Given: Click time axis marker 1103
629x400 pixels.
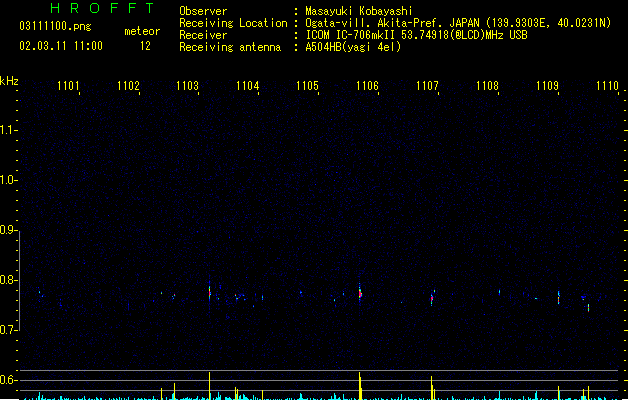Looking at the screenshot, I should (x=188, y=86).
